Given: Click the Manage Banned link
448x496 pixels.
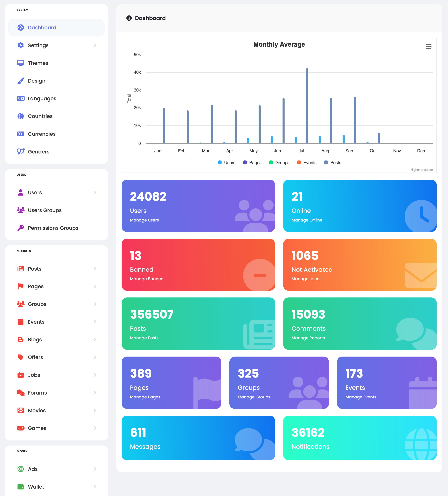Looking at the screenshot, I should tap(147, 279).
